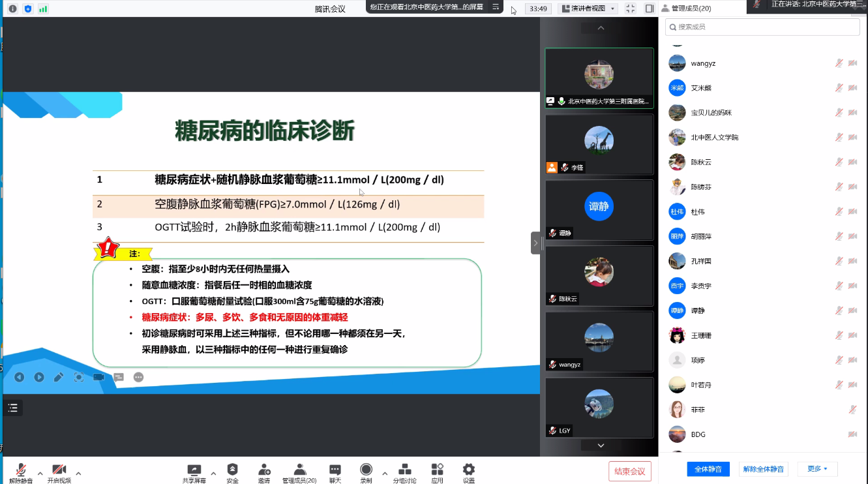Click the Share Screen (共享屏幕) icon
The image size is (868, 484).
click(194, 470)
